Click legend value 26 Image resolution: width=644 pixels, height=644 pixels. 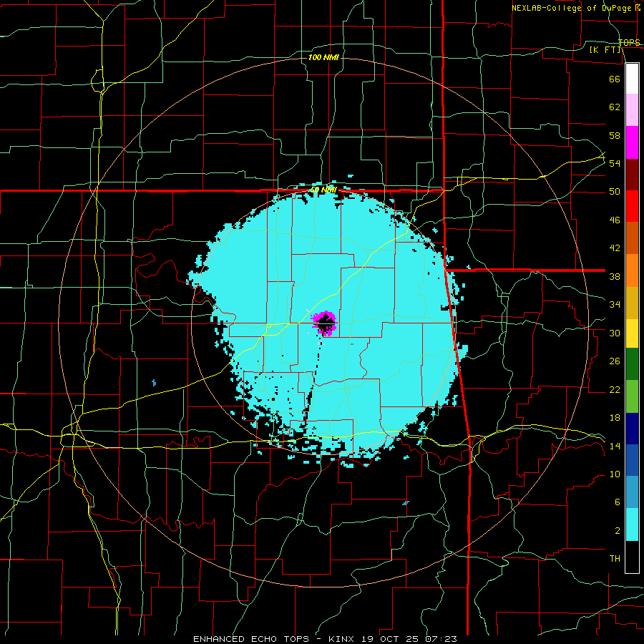(x=615, y=361)
